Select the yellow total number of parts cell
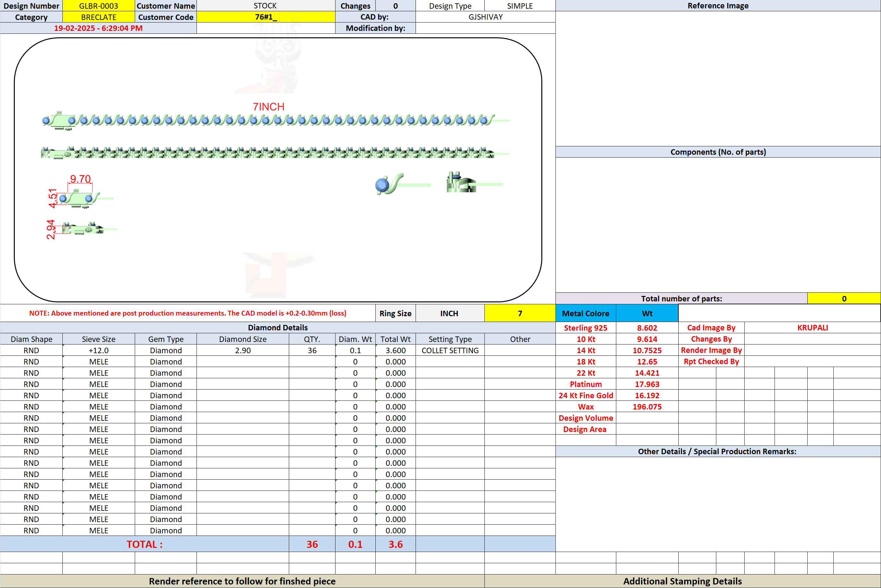 click(844, 299)
